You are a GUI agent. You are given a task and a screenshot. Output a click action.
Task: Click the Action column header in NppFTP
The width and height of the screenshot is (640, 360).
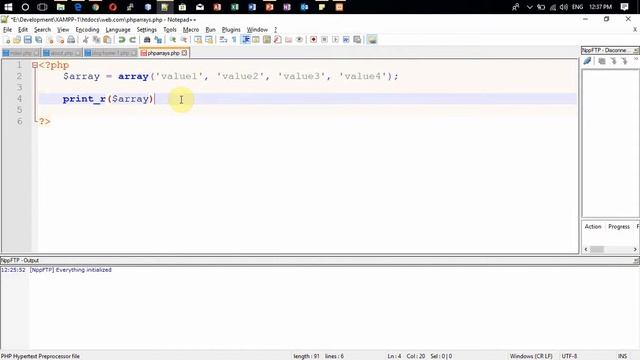(x=593, y=227)
